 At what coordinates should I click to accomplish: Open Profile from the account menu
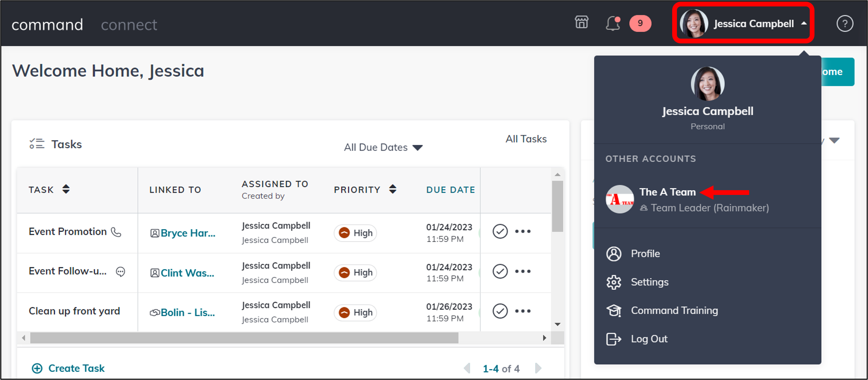[645, 253]
